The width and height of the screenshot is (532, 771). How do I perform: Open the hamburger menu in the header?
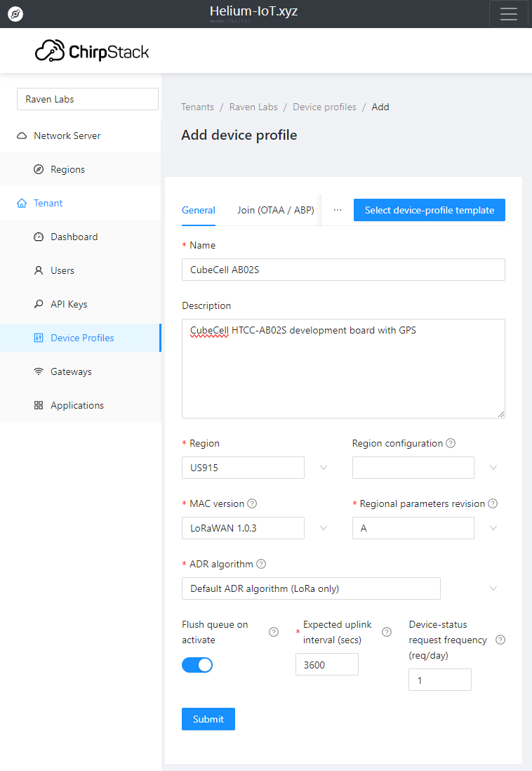[x=508, y=14]
